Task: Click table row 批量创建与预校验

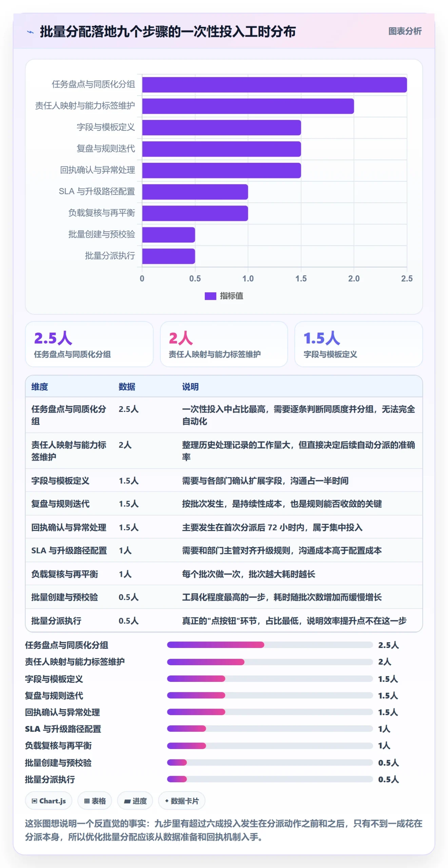Action: (x=224, y=597)
